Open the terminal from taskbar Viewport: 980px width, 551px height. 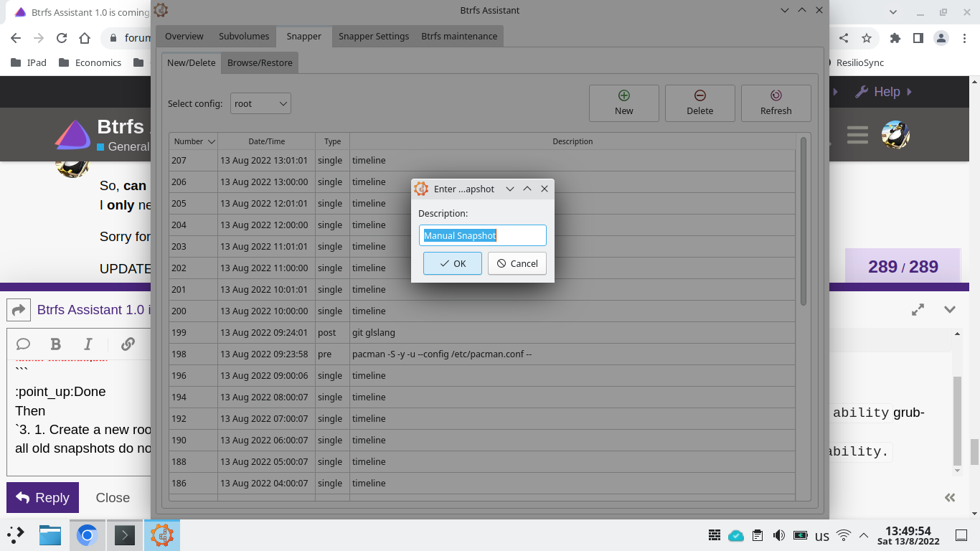[x=125, y=535]
